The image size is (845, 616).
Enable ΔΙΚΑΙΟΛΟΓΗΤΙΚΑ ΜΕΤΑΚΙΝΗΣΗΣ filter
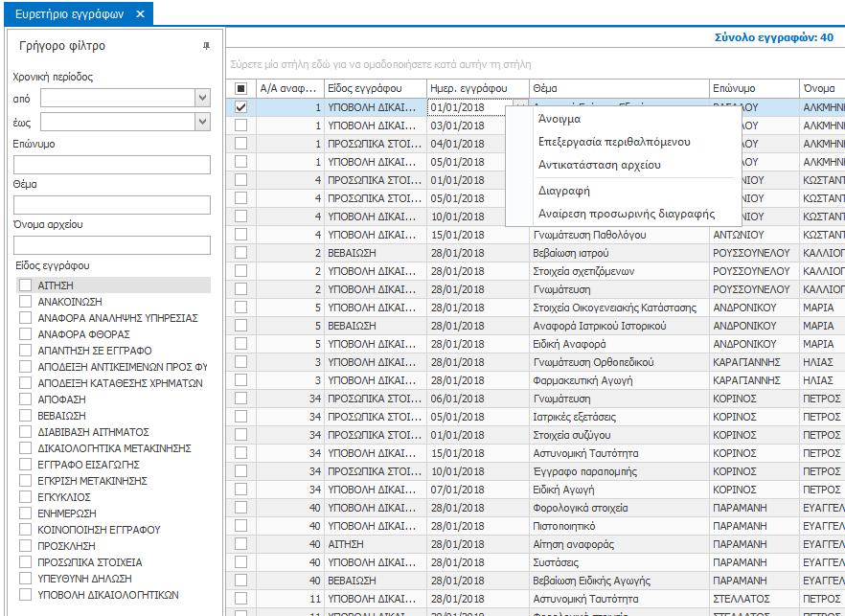point(25,448)
